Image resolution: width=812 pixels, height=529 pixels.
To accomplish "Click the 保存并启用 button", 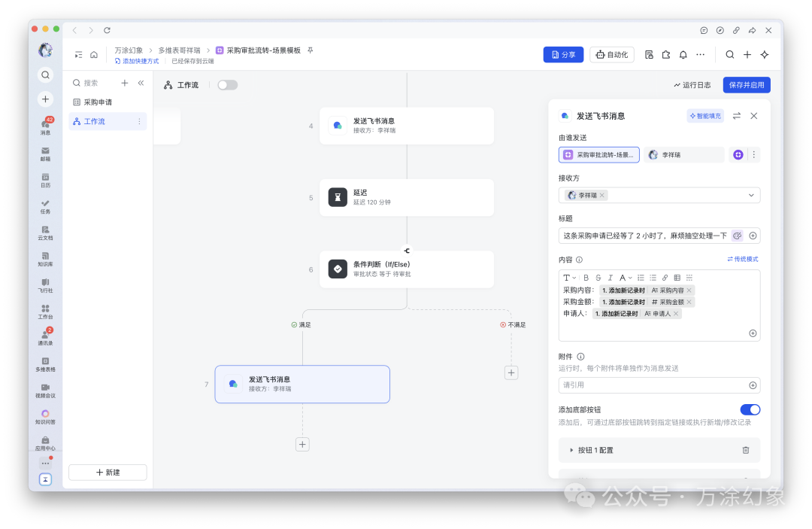I will 746,84.
